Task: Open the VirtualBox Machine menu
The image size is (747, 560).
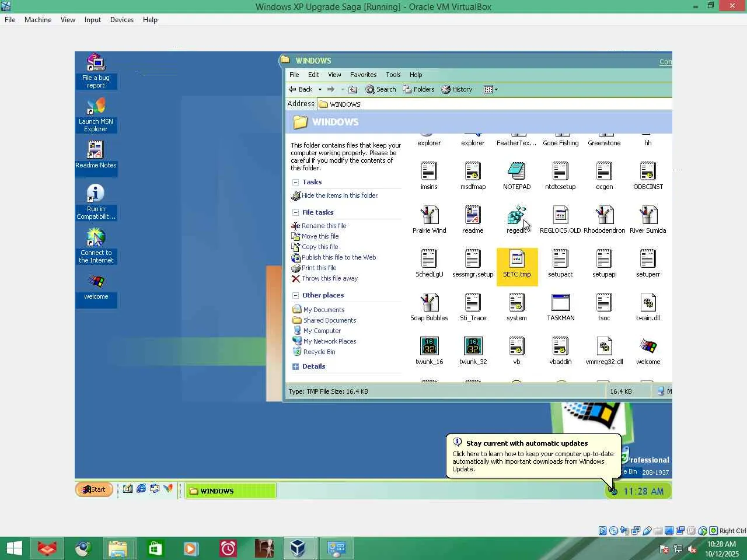Action: tap(38, 20)
